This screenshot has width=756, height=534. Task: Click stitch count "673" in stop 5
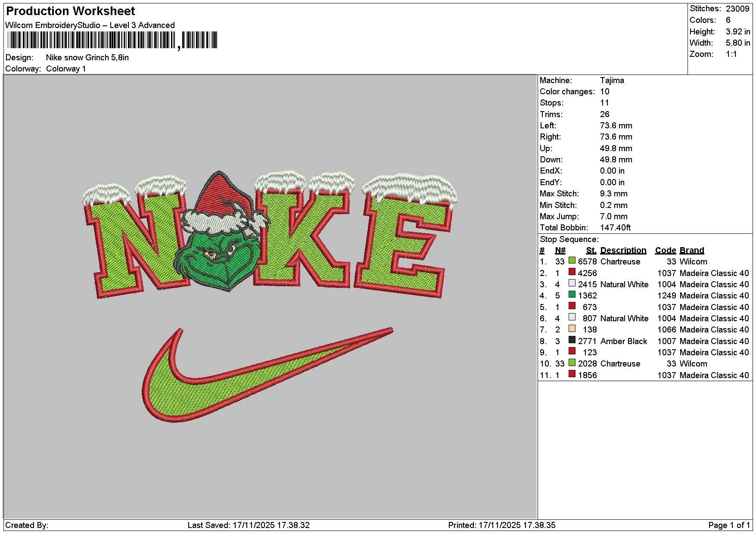[x=590, y=307]
